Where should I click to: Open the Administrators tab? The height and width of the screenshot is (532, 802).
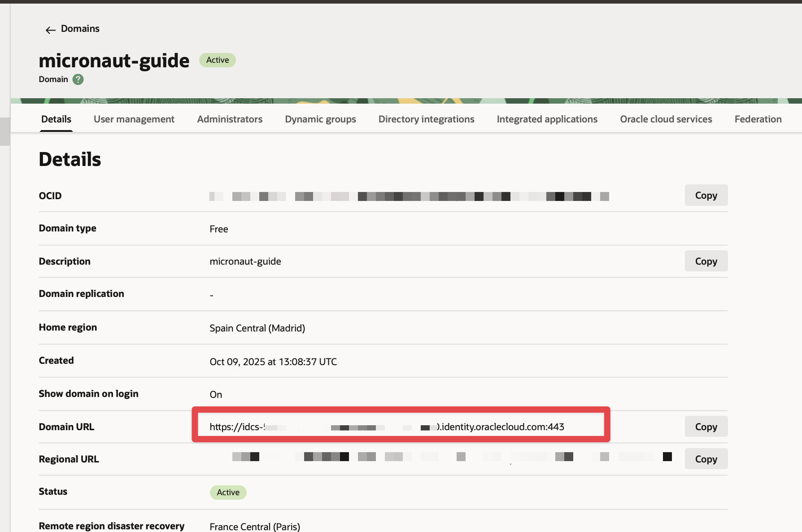click(230, 119)
